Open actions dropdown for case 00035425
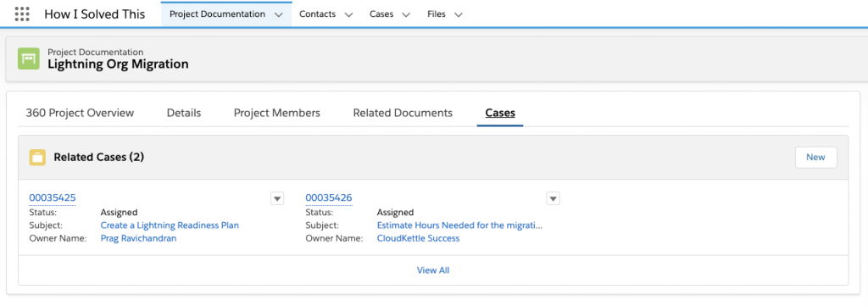The image size is (868, 306). coord(277,198)
